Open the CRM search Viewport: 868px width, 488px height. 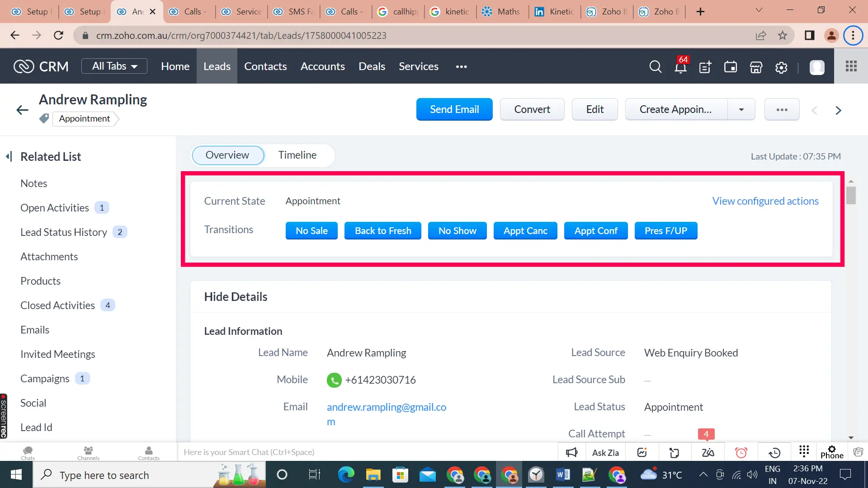(x=656, y=66)
